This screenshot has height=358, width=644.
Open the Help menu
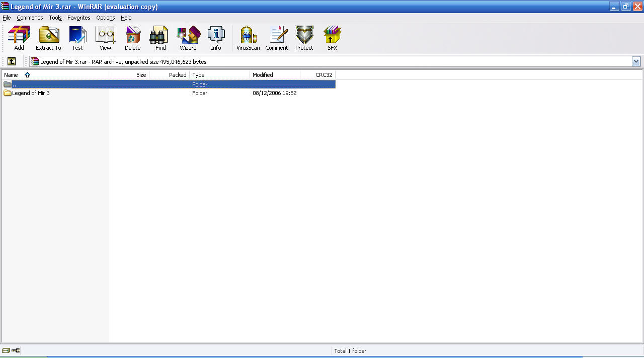point(126,18)
